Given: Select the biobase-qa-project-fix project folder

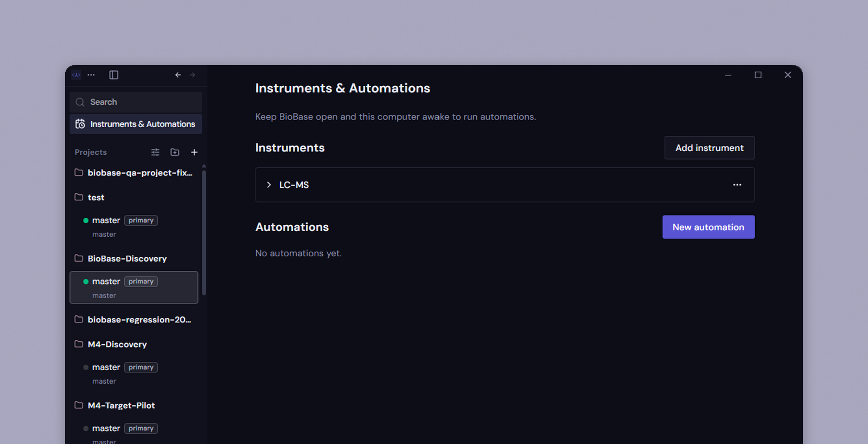Looking at the screenshot, I should point(134,173).
